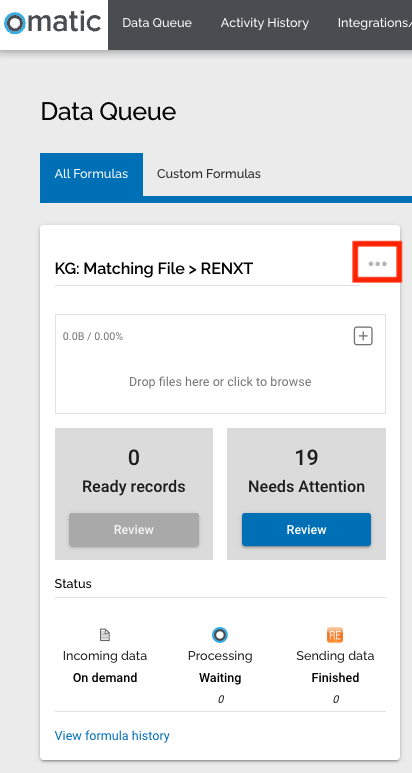Switch to the All Formulas tab
This screenshot has height=773, width=412.
[x=91, y=174]
